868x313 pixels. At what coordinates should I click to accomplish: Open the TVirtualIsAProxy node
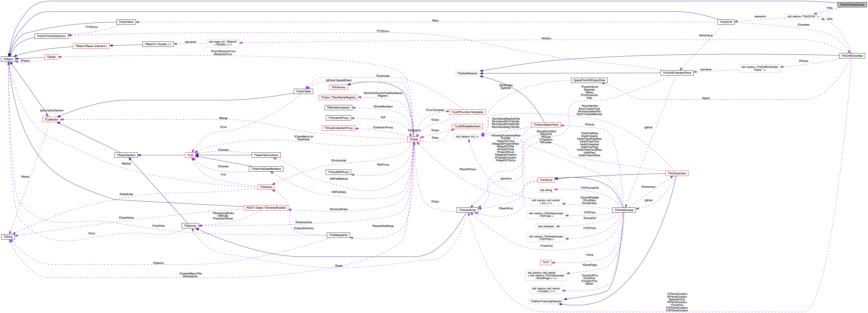338,118
